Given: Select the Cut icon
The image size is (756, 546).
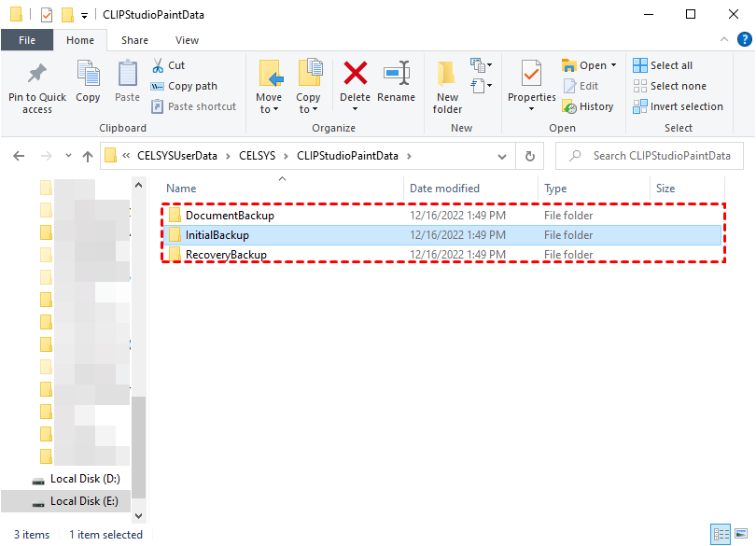Looking at the screenshot, I should pos(157,64).
